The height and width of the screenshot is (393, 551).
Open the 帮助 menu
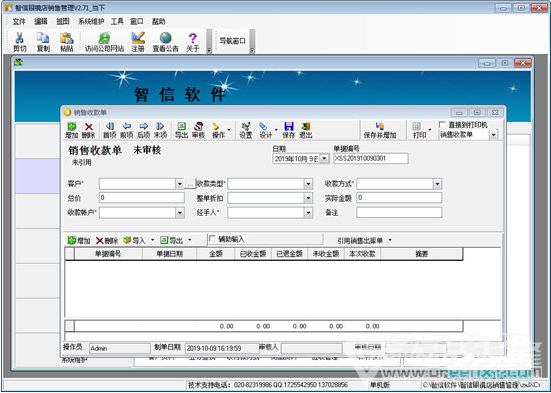click(158, 21)
